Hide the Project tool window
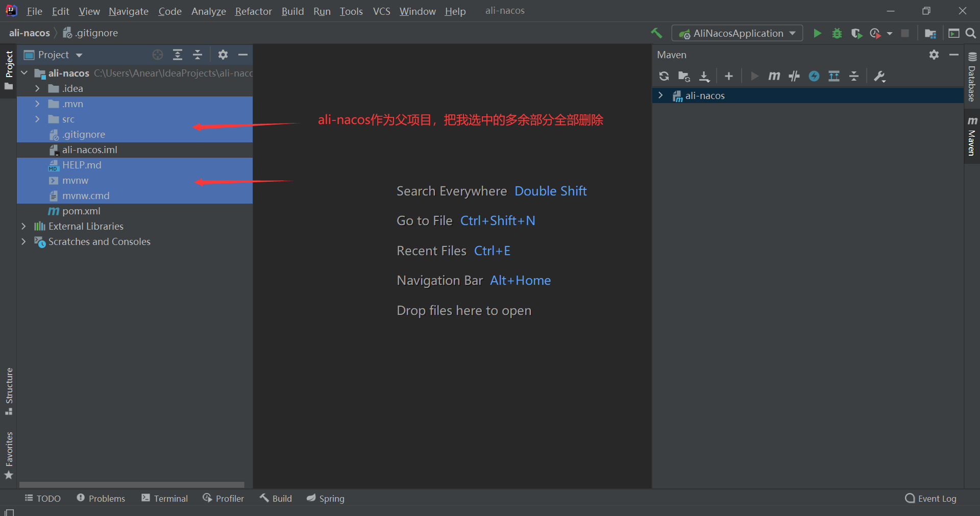This screenshot has height=516, width=980. click(243, 55)
